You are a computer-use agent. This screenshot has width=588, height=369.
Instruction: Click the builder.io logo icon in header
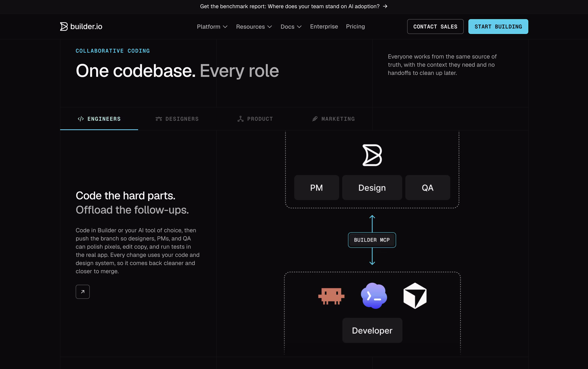[x=64, y=27]
